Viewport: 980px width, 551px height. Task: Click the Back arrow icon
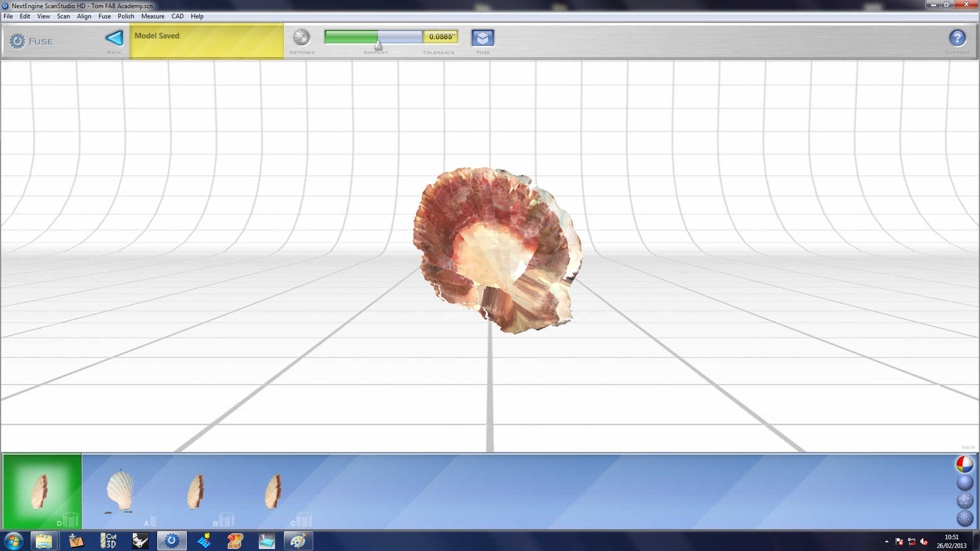tap(114, 38)
